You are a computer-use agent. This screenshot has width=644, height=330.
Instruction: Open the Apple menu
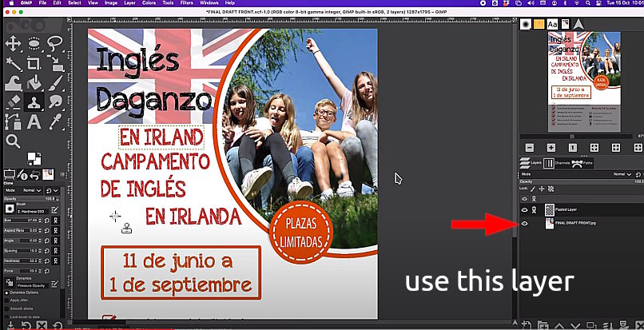coord(11,3)
